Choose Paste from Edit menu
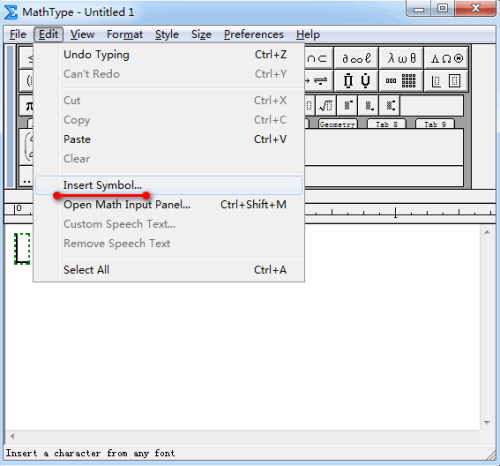Screen dimensions: 500x466 (169, 139)
